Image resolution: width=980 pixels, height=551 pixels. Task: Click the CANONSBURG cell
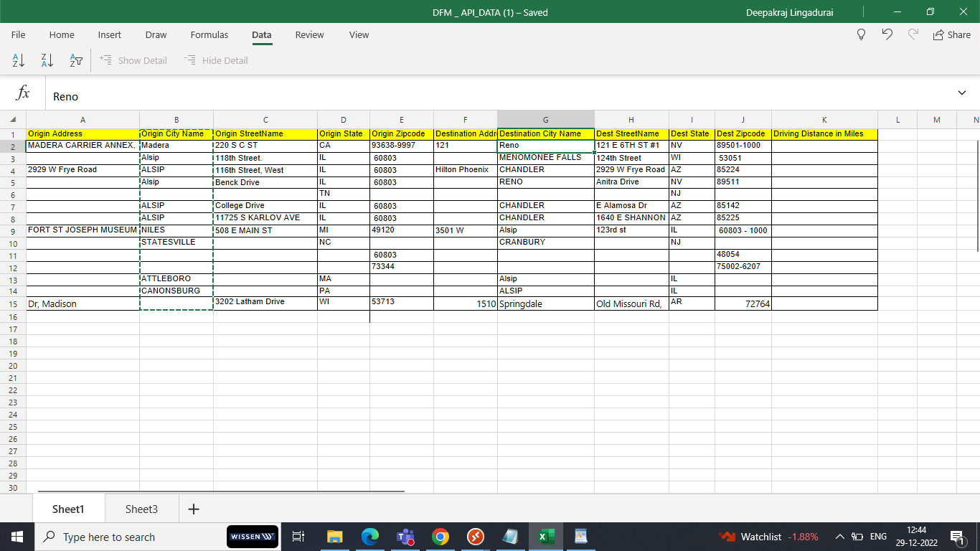point(176,291)
